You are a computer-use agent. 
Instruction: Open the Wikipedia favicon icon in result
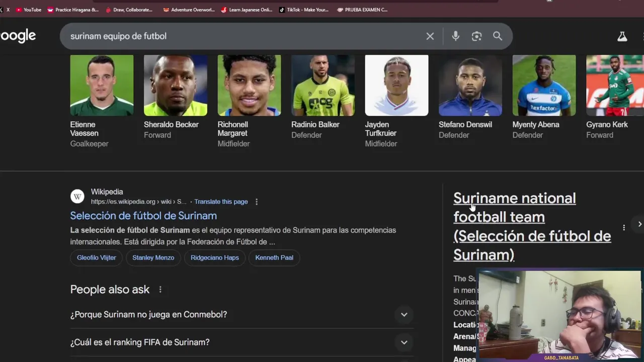tap(77, 197)
